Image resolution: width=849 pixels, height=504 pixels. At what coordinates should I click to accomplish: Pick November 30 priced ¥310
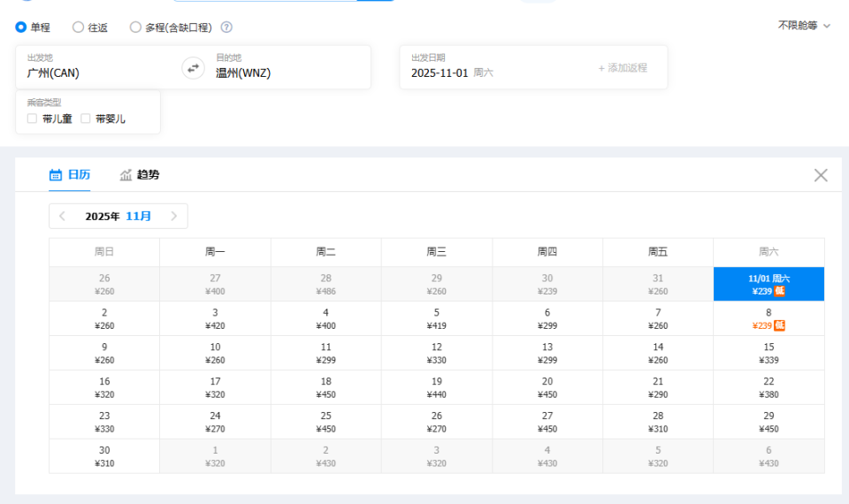pyautogui.click(x=104, y=456)
